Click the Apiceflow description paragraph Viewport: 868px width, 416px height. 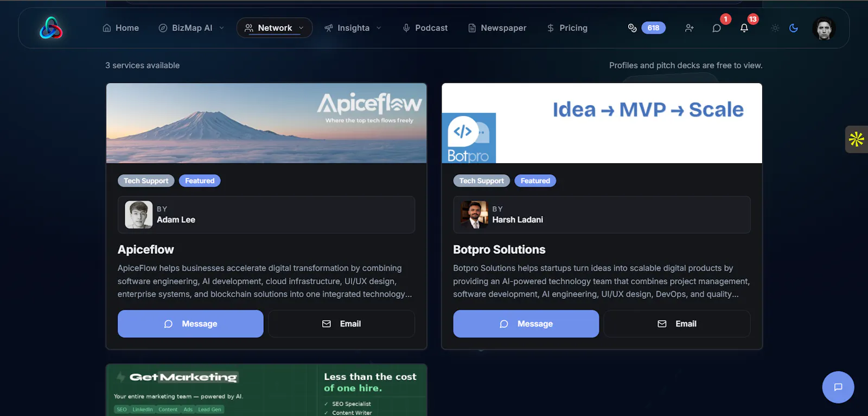tap(265, 281)
